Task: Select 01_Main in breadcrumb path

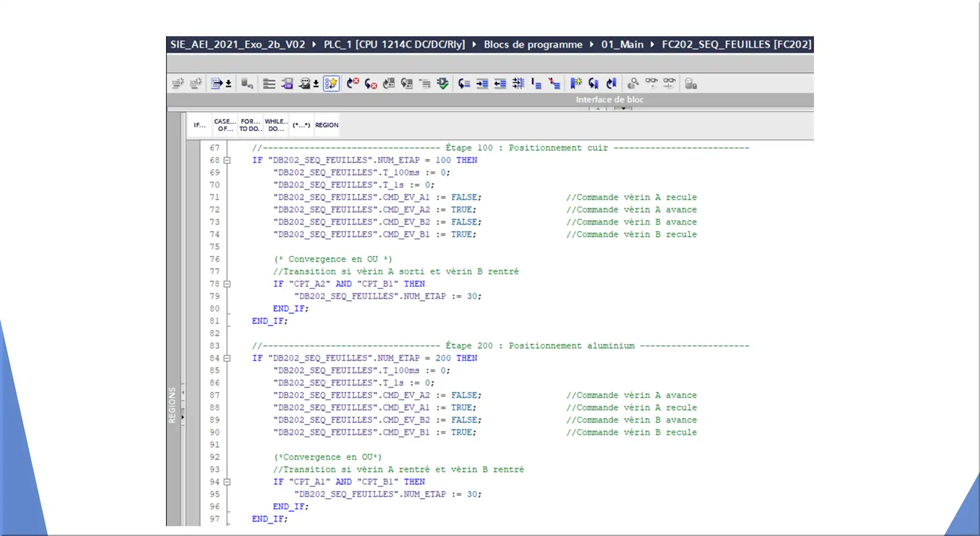Action: 623,44
